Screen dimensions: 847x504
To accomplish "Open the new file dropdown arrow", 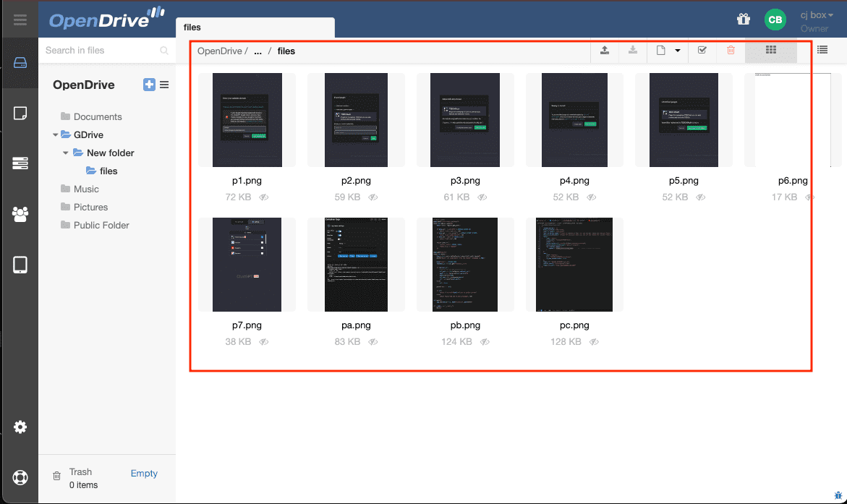I will pos(678,50).
